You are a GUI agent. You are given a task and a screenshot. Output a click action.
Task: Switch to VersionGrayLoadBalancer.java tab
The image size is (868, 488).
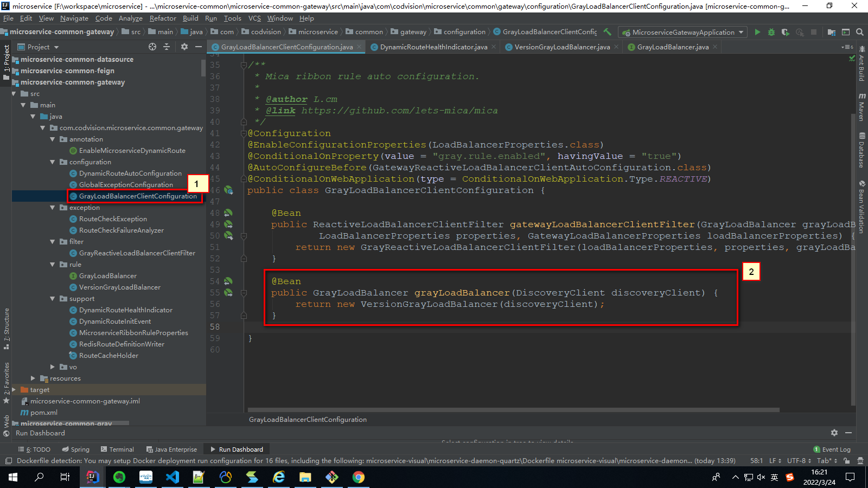tap(562, 47)
